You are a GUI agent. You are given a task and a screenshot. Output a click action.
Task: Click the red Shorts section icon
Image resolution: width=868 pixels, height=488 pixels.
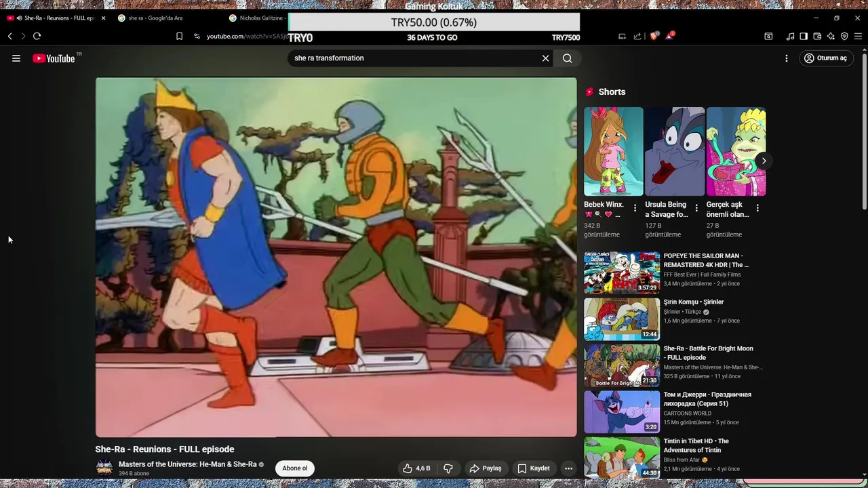[589, 92]
